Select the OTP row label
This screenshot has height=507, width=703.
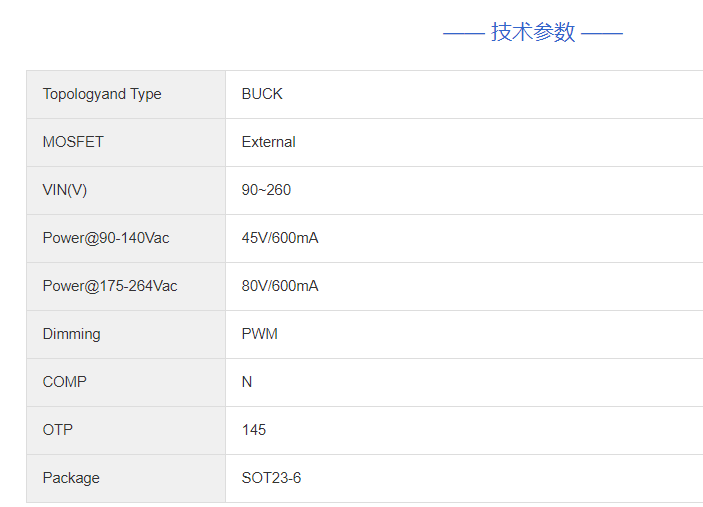pos(58,430)
